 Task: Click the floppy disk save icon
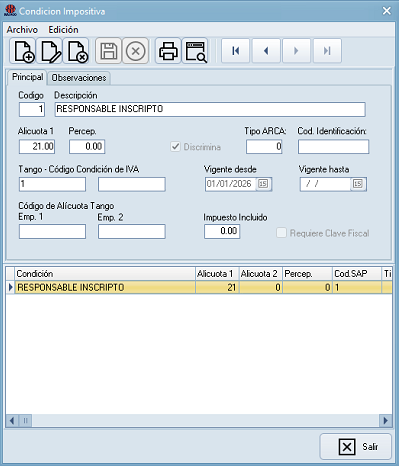[x=108, y=51]
